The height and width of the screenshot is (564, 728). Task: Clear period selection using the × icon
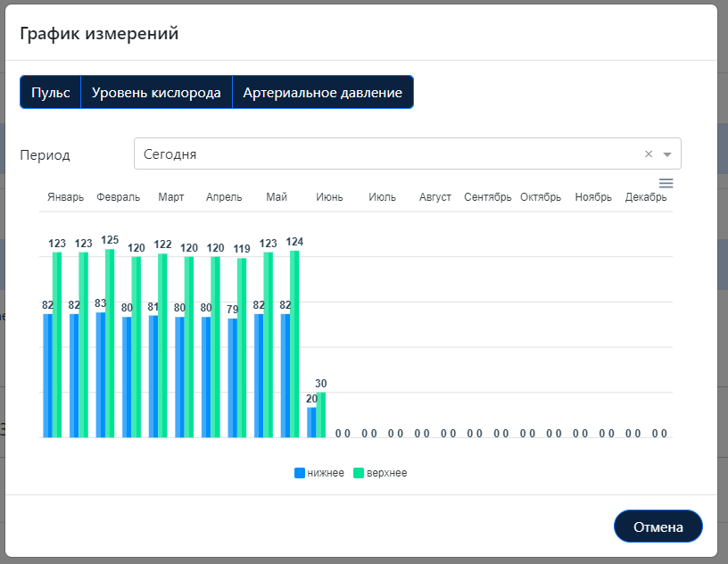tap(649, 153)
